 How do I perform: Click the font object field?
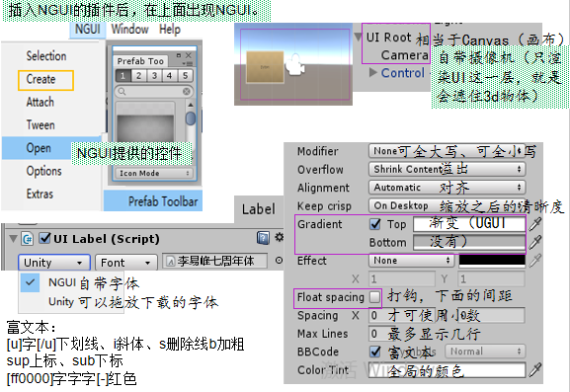[x=214, y=261]
